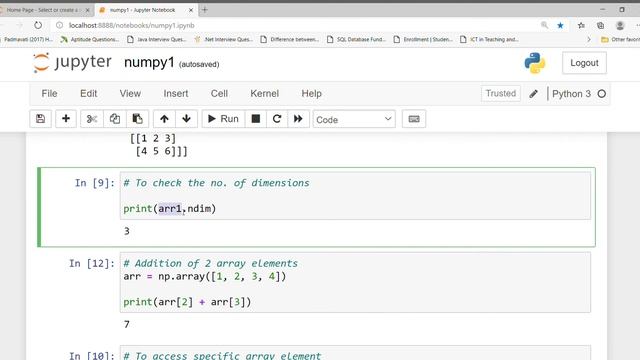This screenshot has height=360, width=640.
Task: Restart kernel and rerun all fast-forward icon
Action: [x=298, y=119]
